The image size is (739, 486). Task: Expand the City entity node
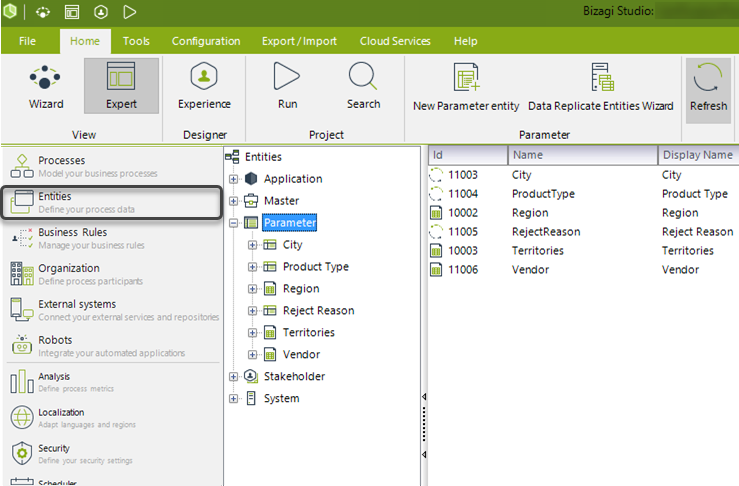point(253,245)
